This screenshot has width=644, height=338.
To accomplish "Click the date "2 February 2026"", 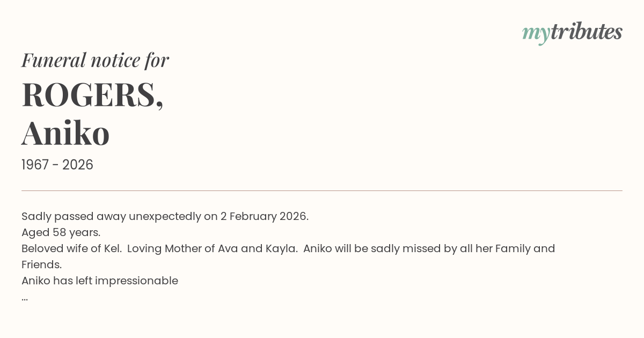I will (264, 217).
